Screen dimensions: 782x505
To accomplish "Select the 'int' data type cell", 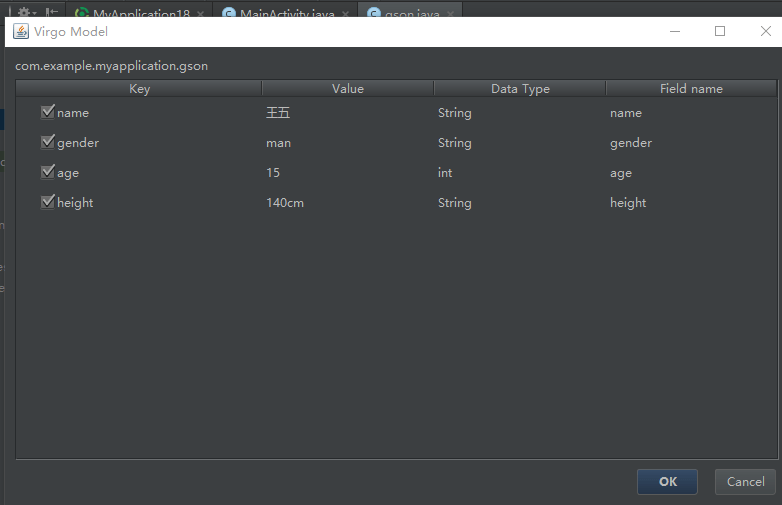I will click(520, 172).
